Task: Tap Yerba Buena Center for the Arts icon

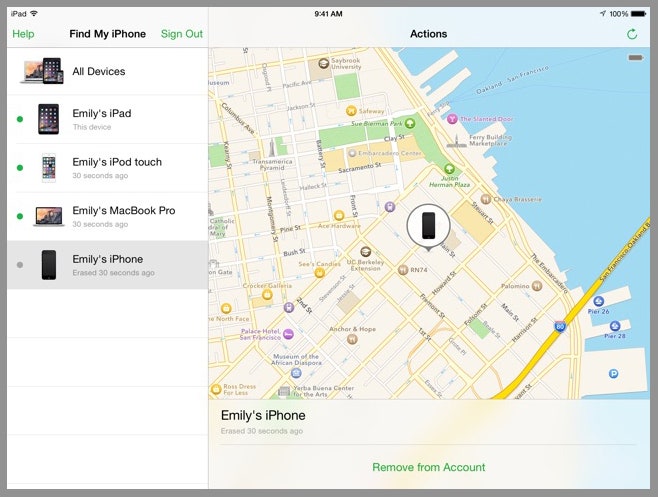Action: coord(284,391)
